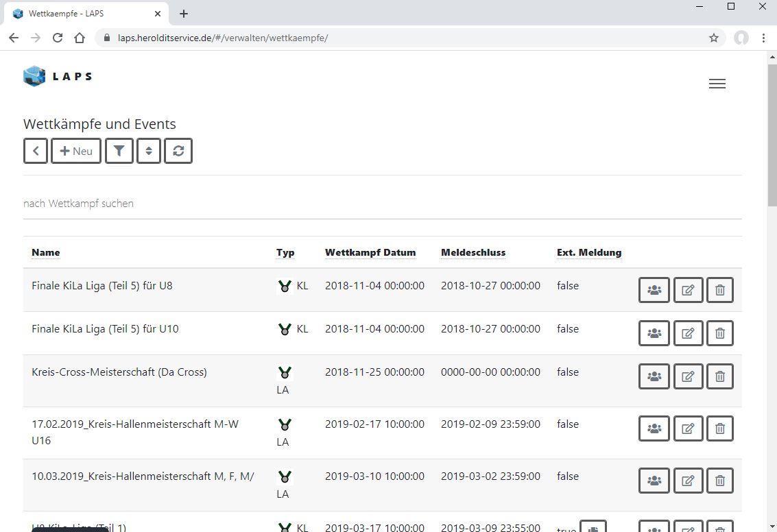Click the LAPS cube logo
Viewport: 777px width, 532px height.
coord(34,76)
